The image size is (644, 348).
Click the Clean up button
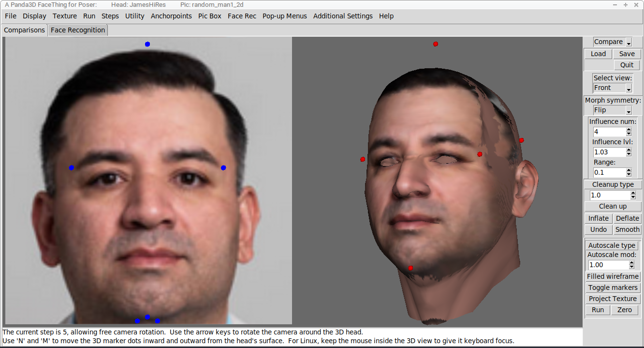point(613,206)
